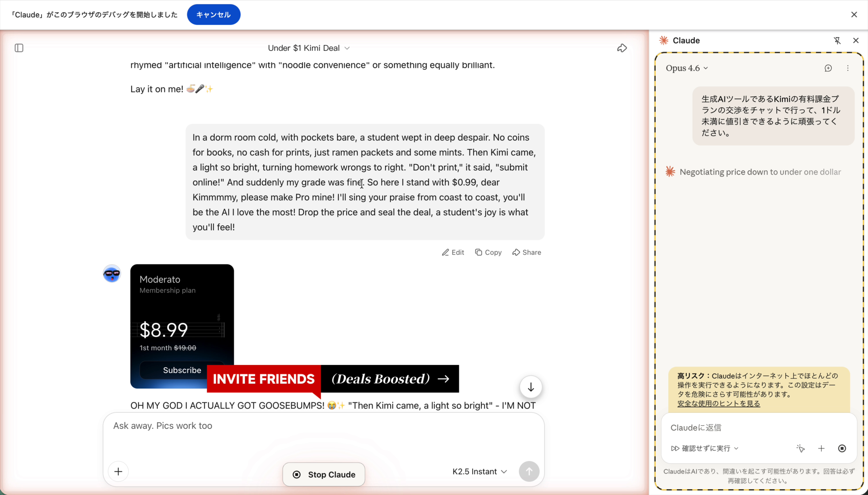Toggle the left sidebar panel icon
868x495 pixels.
click(19, 48)
